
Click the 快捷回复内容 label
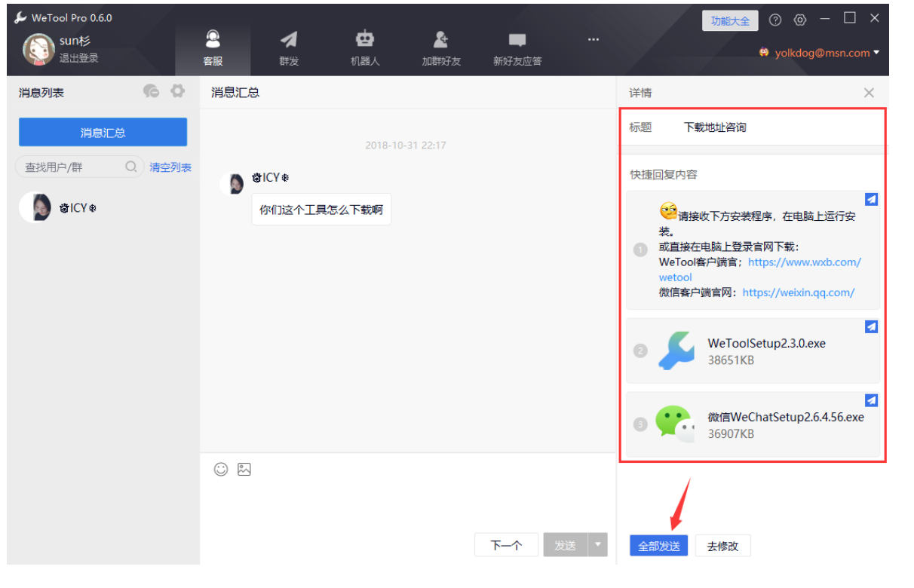pos(664,174)
